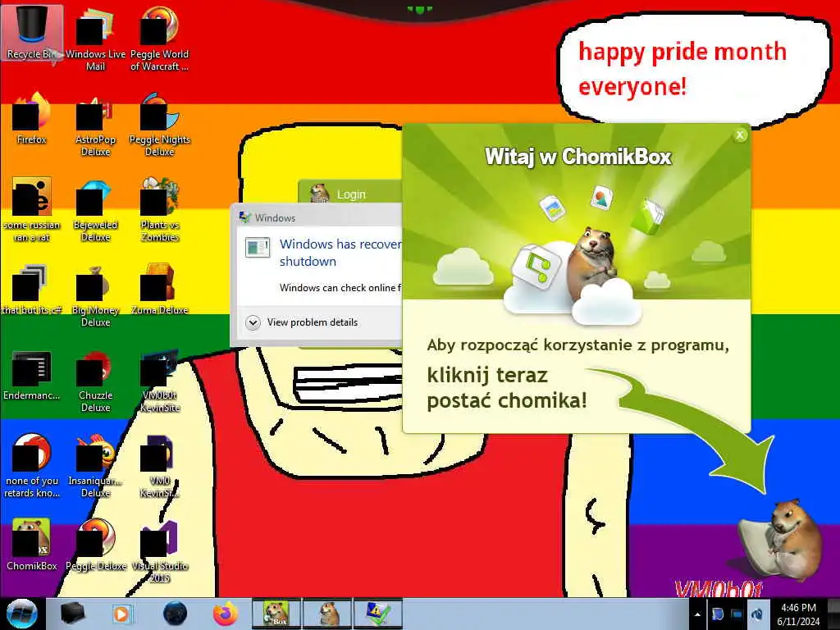The image size is (840, 630).
Task: Select 'some russian ran a rat' icon
Action: point(32,209)
